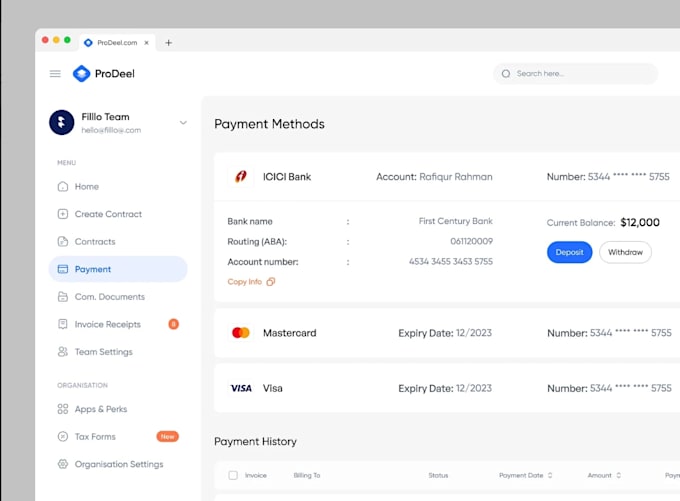Click the Contracts document icon
Image resolution: width=680 pixels, height=501 pixels.
click(x=63, y=242)
